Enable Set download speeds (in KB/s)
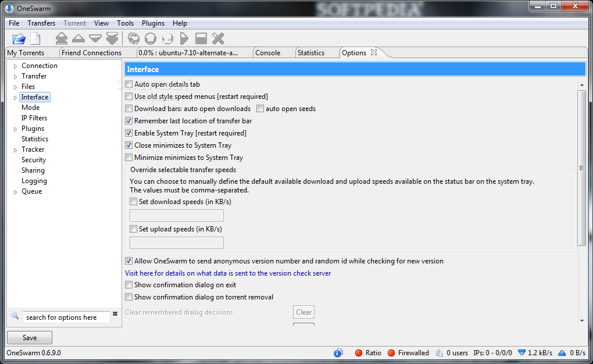Image resolution: width=593 pixels, height=364 pixels. (134, 201)
